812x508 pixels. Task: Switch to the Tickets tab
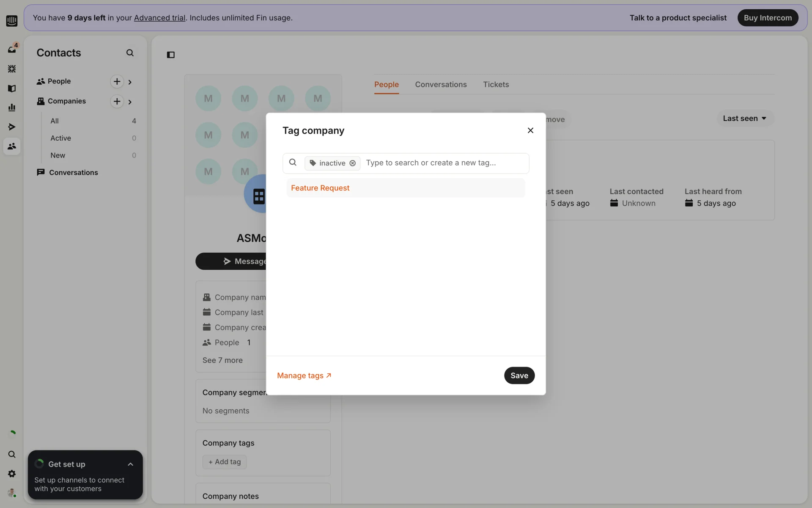click(496, 85)
